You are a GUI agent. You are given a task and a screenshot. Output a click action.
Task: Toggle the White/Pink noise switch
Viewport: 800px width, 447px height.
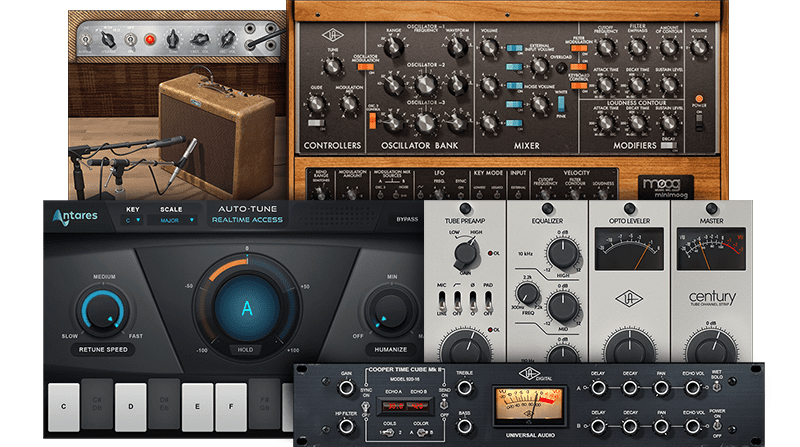click(x=561, y=104)
